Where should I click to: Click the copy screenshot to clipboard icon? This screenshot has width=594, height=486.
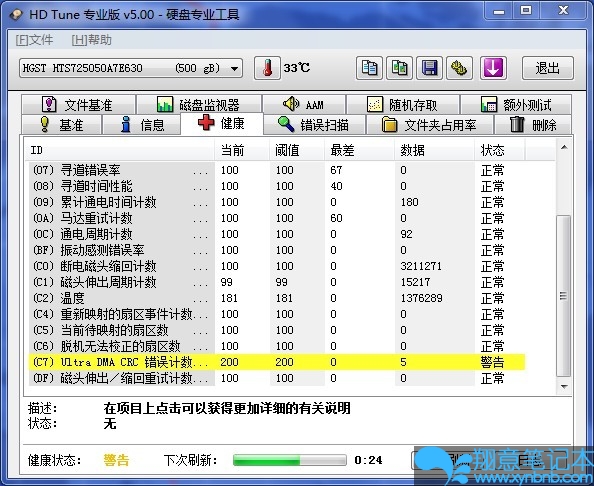point(399,68)
